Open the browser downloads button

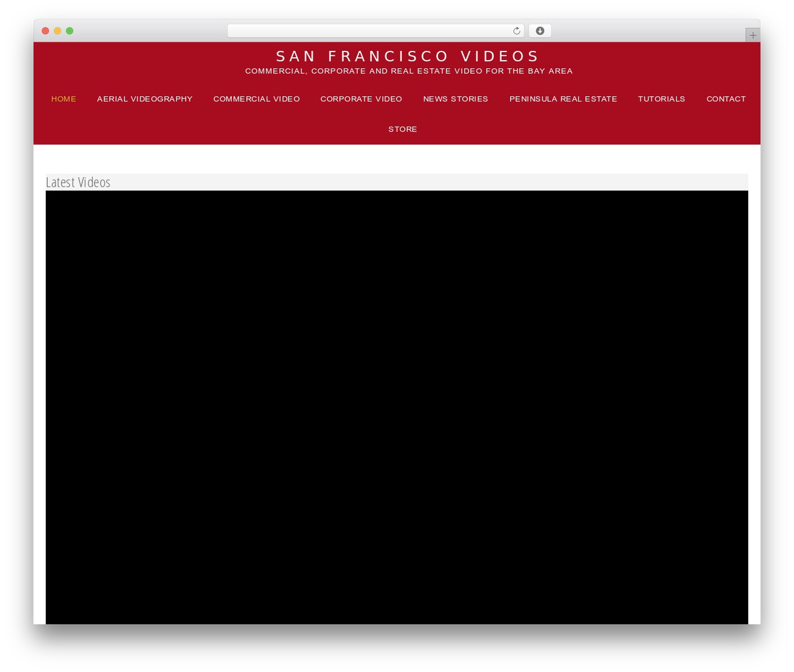point(540,31)
